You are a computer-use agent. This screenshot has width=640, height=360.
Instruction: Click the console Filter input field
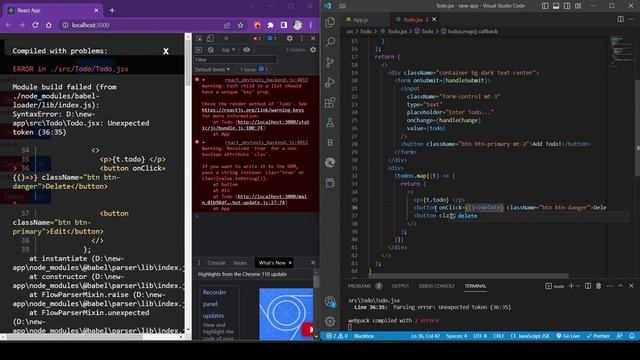(236, 60)
